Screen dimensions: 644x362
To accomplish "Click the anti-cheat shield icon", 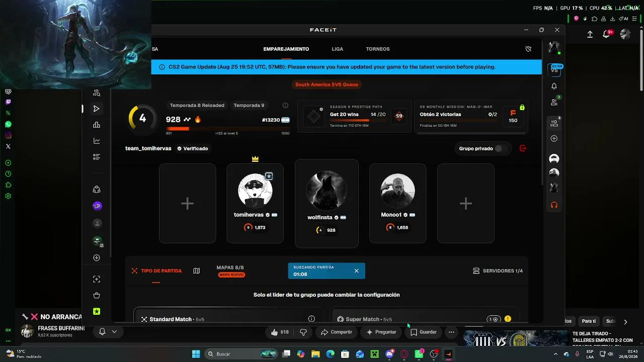I will tap(528, 49).
